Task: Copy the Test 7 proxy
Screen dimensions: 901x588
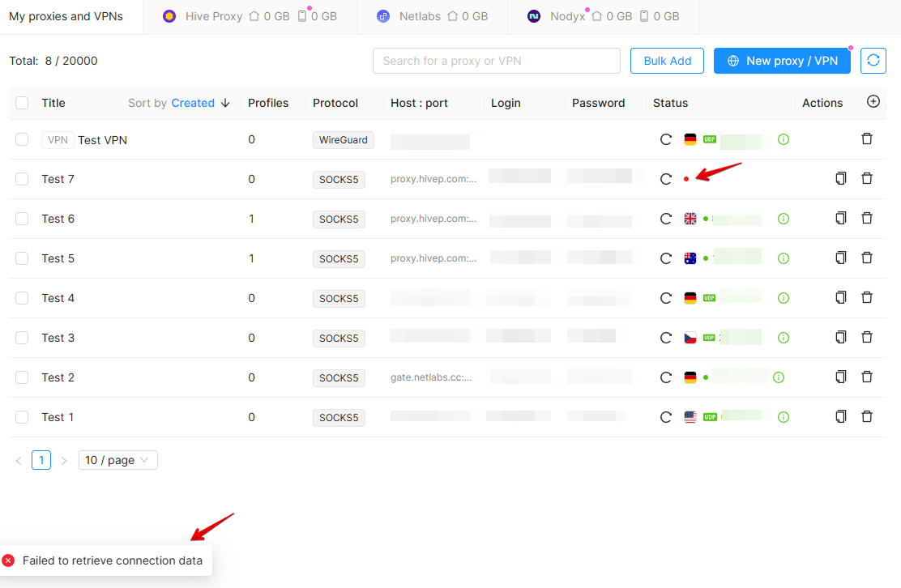Action: 841,178
